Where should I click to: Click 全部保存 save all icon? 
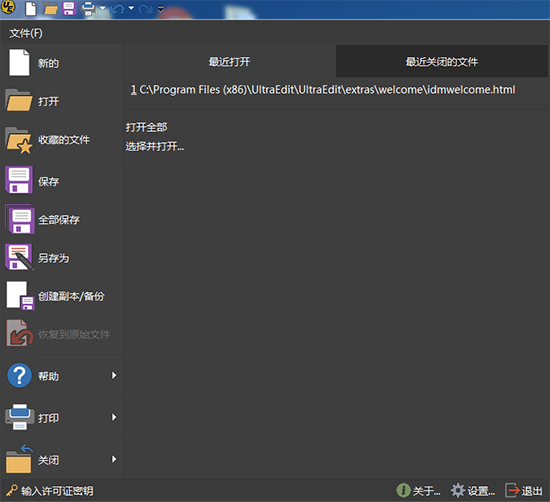tap(20, 219)
